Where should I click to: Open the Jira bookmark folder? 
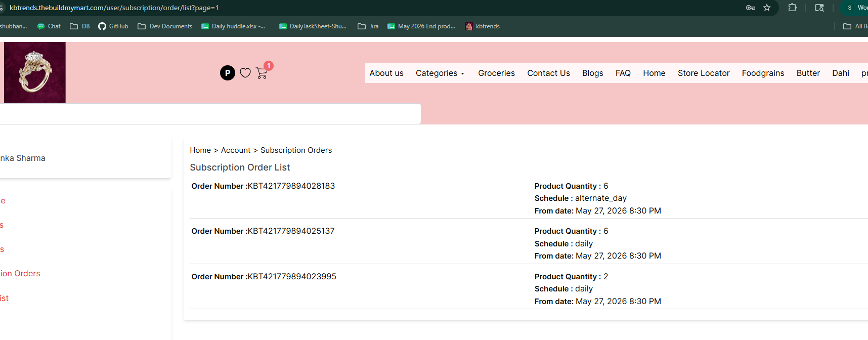pyautogui.click(x=368, y=26)
